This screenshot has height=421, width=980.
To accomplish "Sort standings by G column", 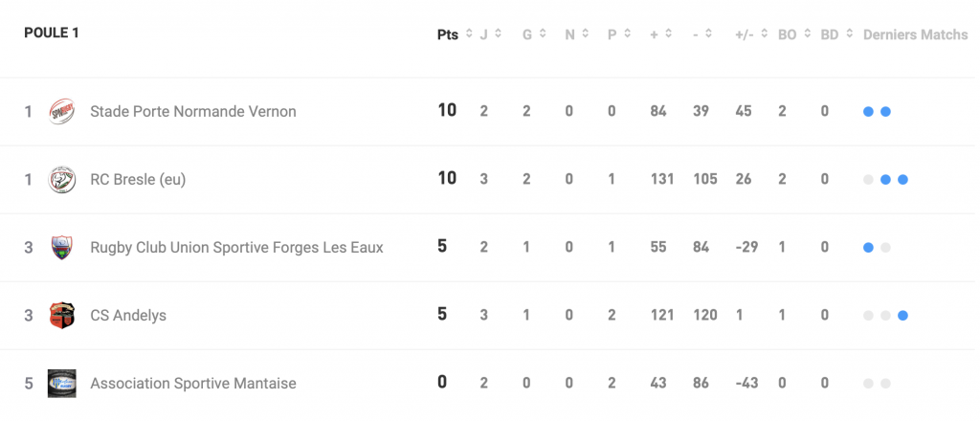I will tap(542, 34).
